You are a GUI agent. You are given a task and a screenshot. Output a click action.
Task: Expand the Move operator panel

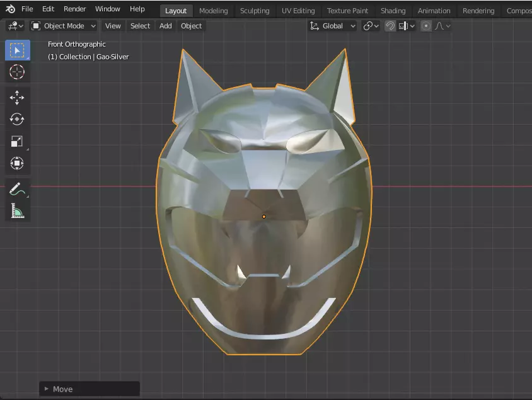click(x=90, y=389)
